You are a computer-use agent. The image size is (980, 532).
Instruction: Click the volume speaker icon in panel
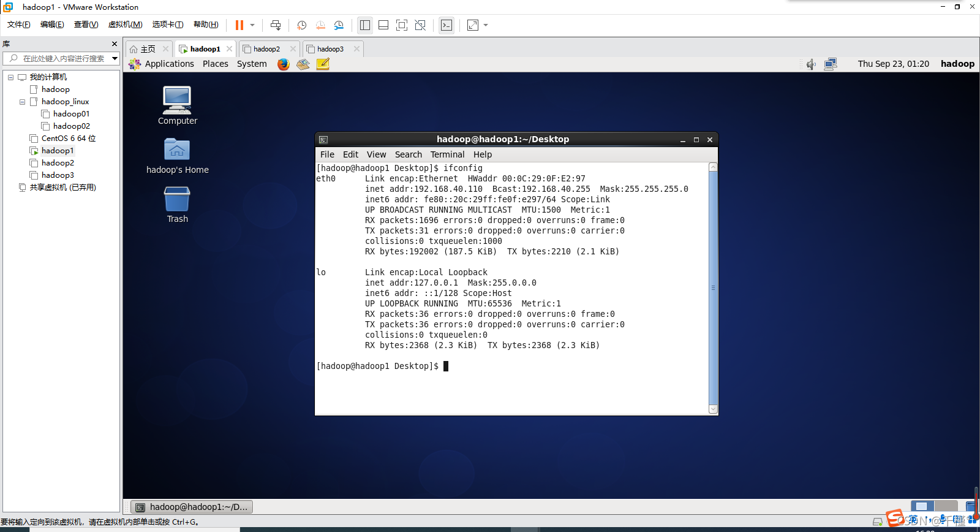[811, 64]
